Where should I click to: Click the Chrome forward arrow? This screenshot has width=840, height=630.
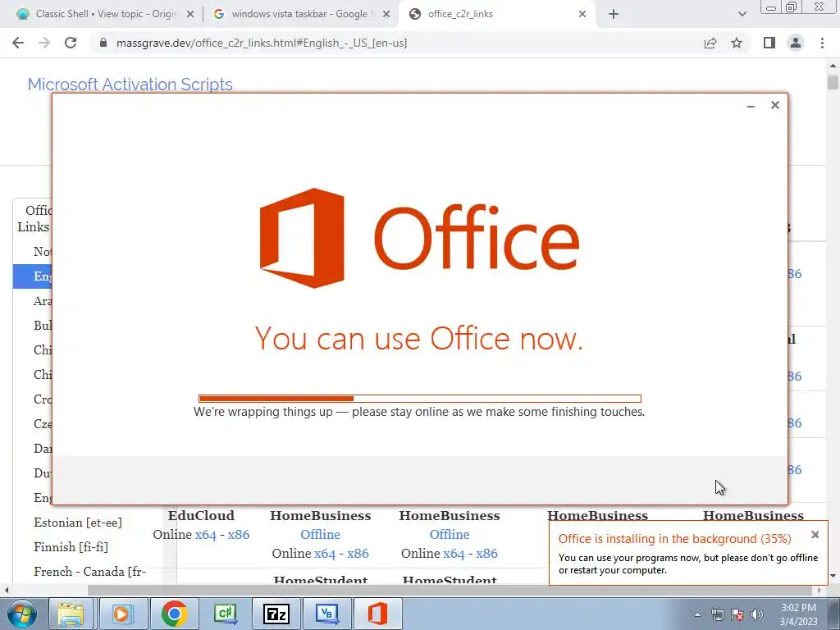click(44, 43)
